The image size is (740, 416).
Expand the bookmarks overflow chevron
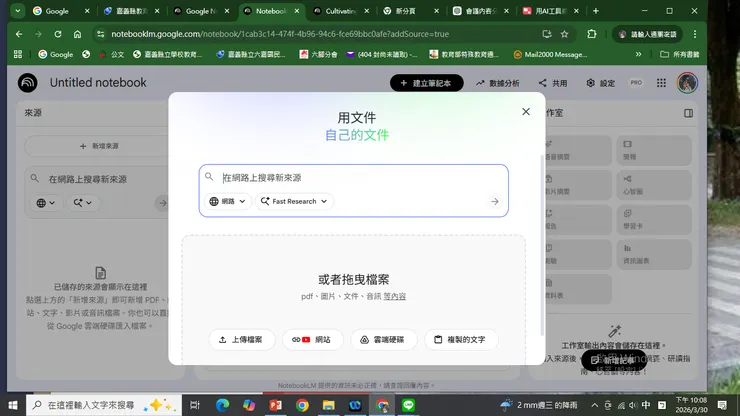[638, 54]
